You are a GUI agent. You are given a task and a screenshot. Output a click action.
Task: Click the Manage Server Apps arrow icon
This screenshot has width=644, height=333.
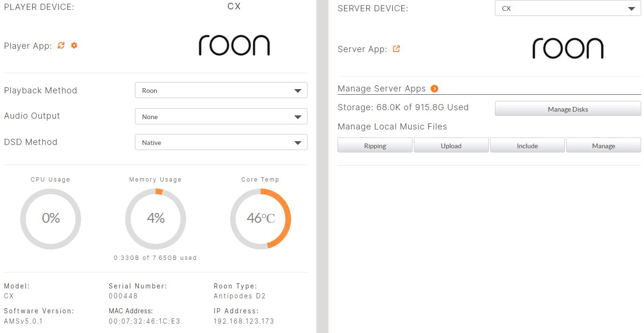click(434, 89)
